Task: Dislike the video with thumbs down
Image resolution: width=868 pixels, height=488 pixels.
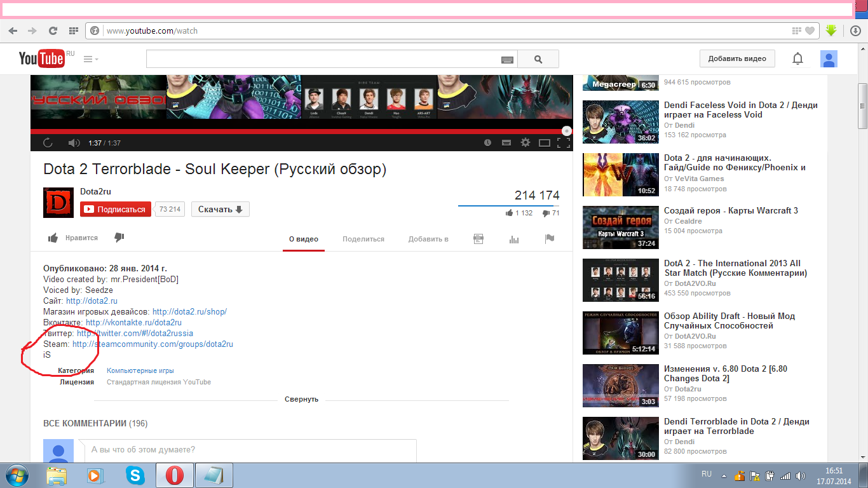Action: 119,238
